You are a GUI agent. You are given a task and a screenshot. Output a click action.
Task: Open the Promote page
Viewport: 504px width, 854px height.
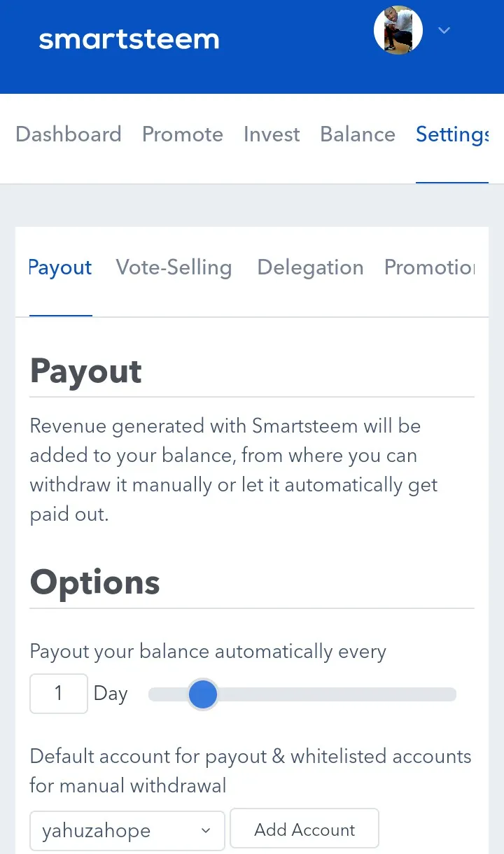point(183,134)
